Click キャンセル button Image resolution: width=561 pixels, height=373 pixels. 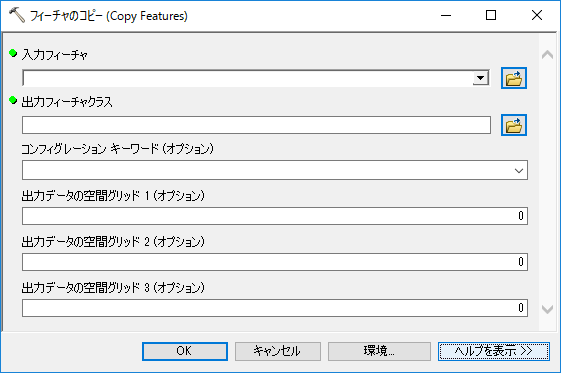pos(278,351)
